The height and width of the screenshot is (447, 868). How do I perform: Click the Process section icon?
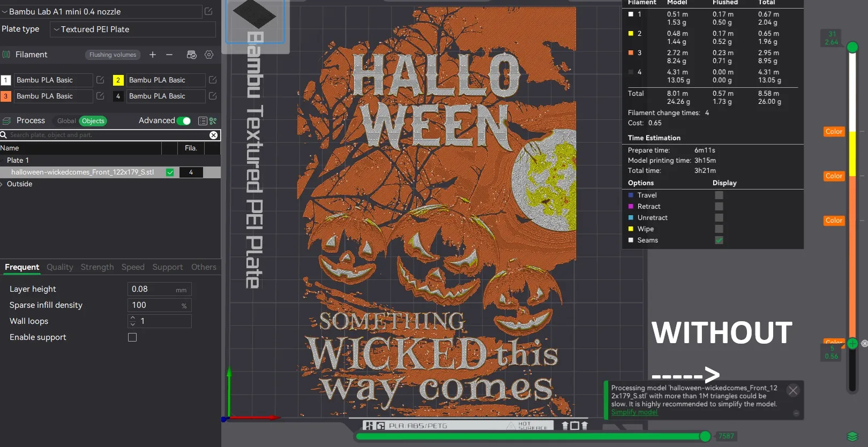point(6,121)
